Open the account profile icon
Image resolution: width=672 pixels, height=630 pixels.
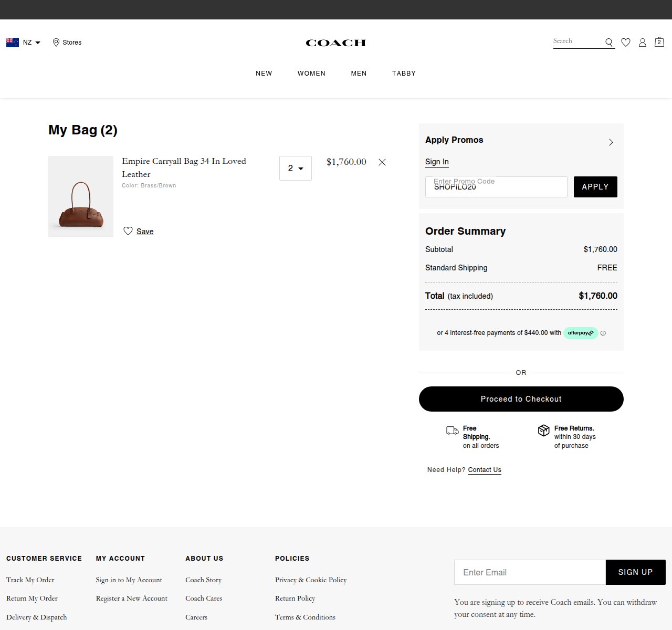click(643, 43)
